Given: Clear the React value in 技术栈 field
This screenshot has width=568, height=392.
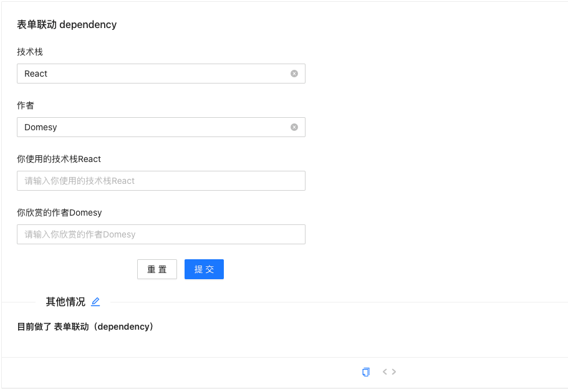Looking at the screenshot, I should (294, 74).
